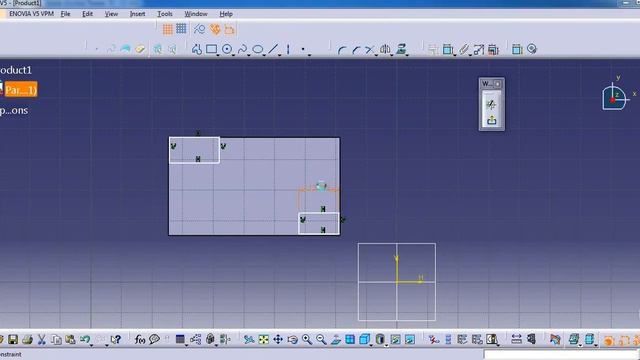Select the Circle sketch tool
The image size is (640, 360).
pos(227,49)
